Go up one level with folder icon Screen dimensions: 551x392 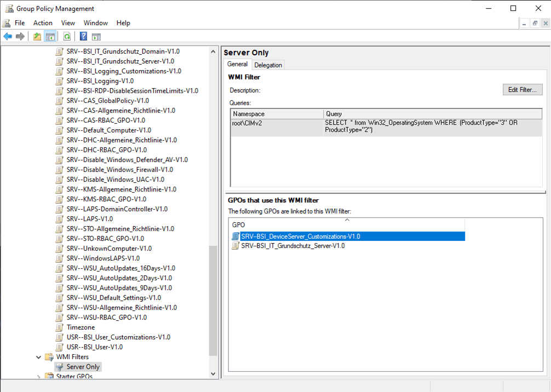[37, 37]
